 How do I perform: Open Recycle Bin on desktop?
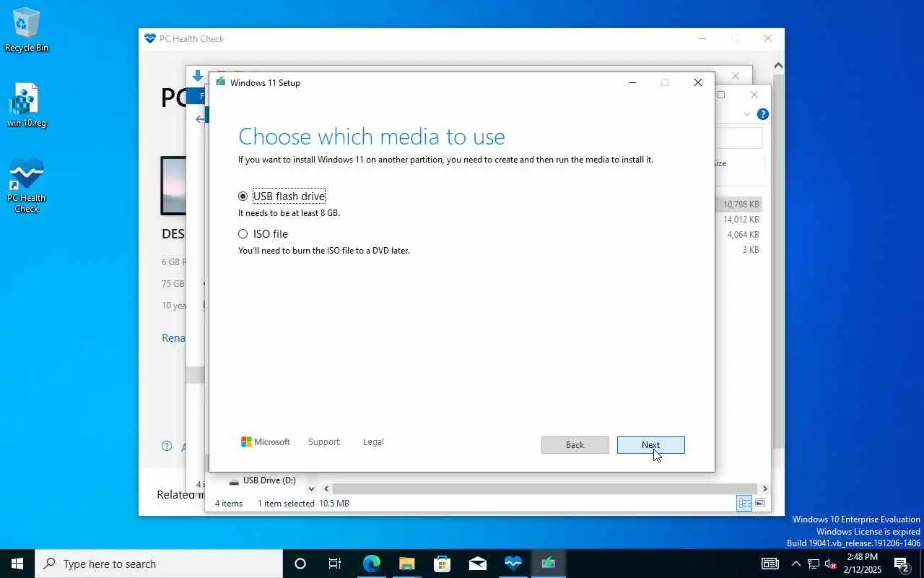[x=27, y=30]
